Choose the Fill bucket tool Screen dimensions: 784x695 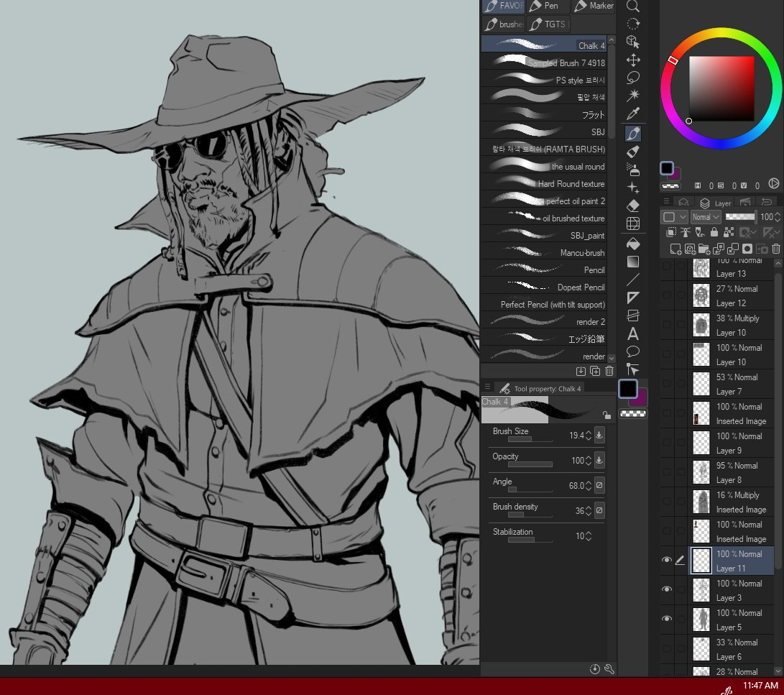633,243
